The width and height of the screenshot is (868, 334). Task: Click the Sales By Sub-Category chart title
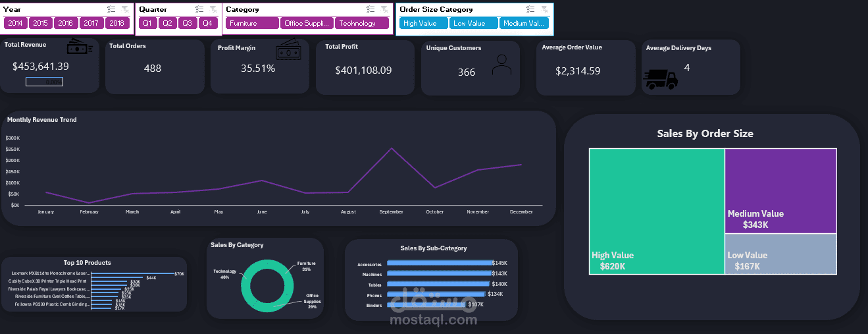point(434,248)
